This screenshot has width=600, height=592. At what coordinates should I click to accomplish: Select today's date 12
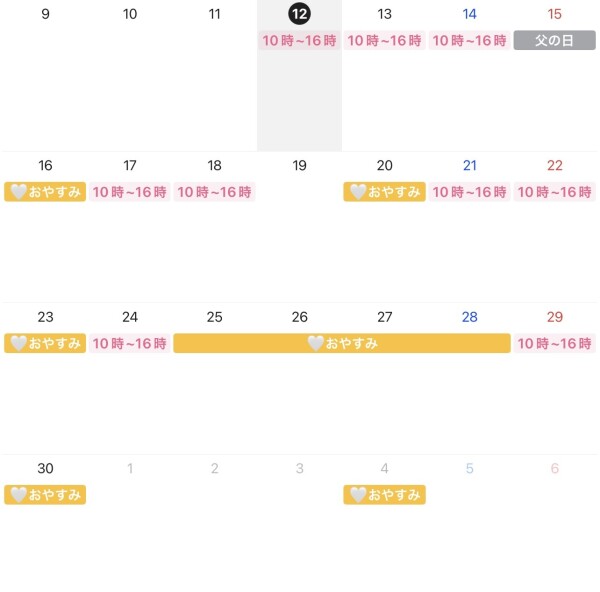click(x=299, y=14)
